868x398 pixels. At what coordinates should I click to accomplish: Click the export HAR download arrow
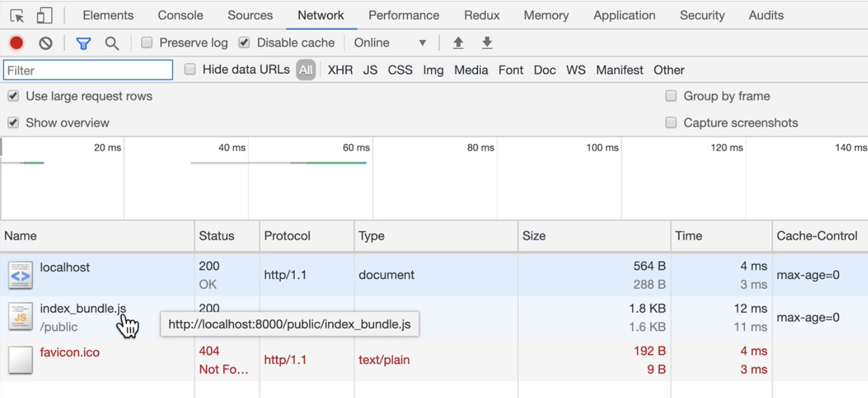(487, 43)
